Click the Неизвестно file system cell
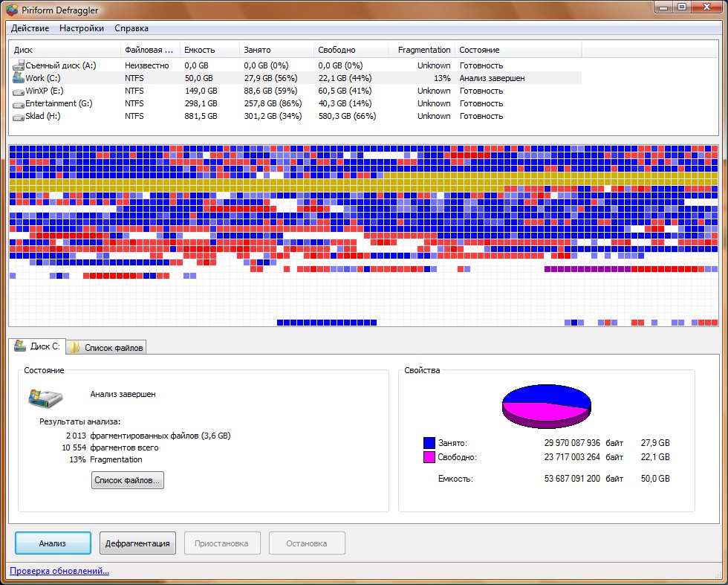This screenshot has width=728, height=585. (x=147, y=65)
